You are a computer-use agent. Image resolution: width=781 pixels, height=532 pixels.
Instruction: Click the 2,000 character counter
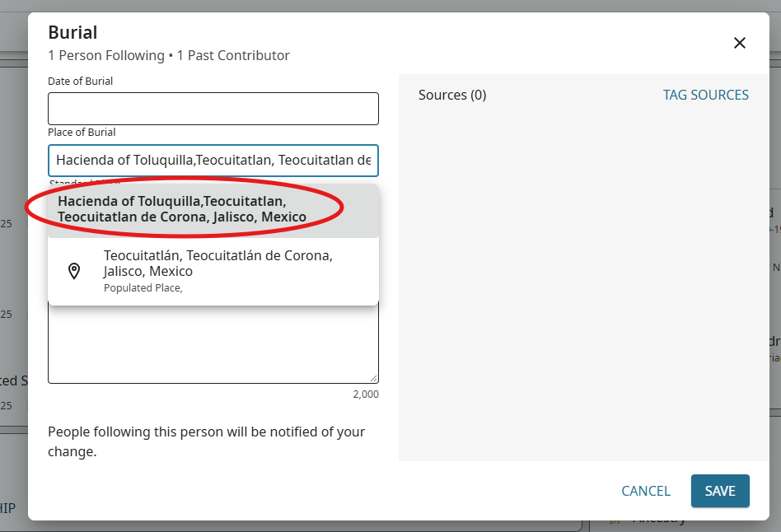(x=365, y=394)
